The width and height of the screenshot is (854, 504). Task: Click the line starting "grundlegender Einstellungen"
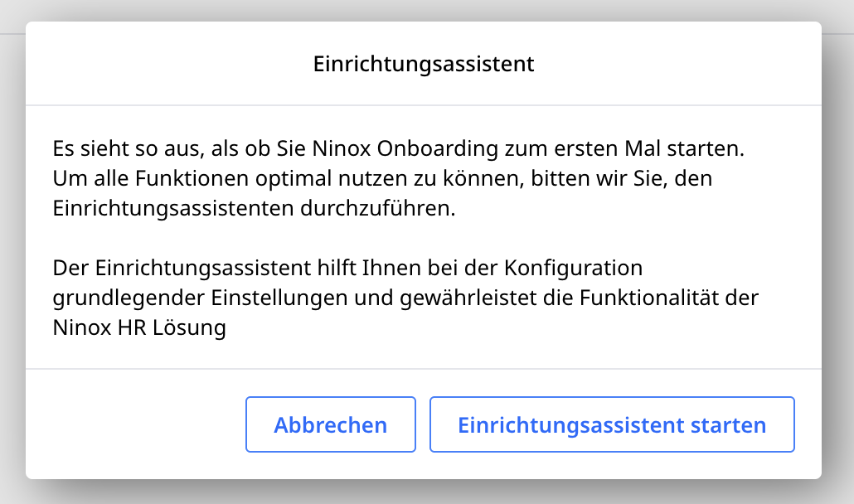(x=405, y=298)
